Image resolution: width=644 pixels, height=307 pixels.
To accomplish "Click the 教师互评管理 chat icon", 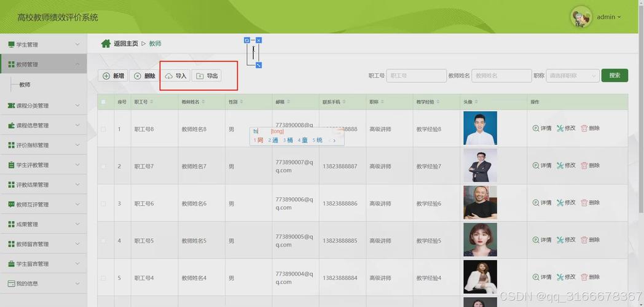I will click(11, 204).
